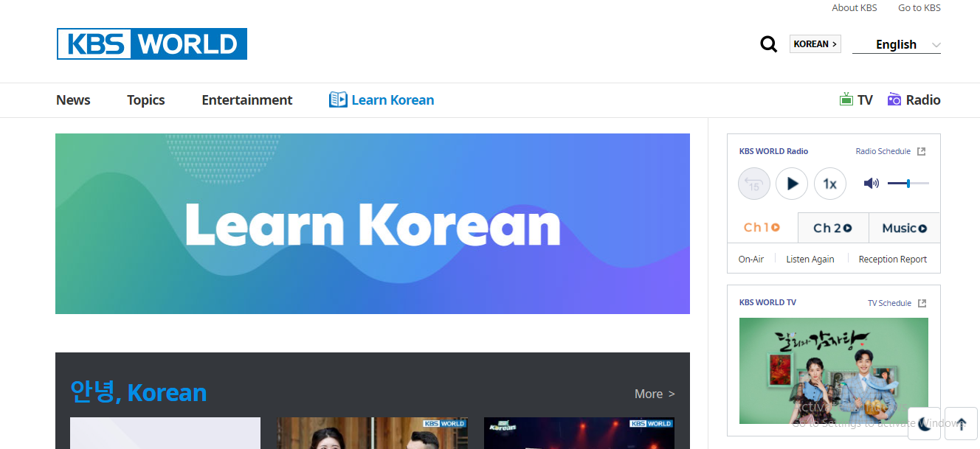
Task: Click the Listen Again link
Action: (x=810, y=260)
